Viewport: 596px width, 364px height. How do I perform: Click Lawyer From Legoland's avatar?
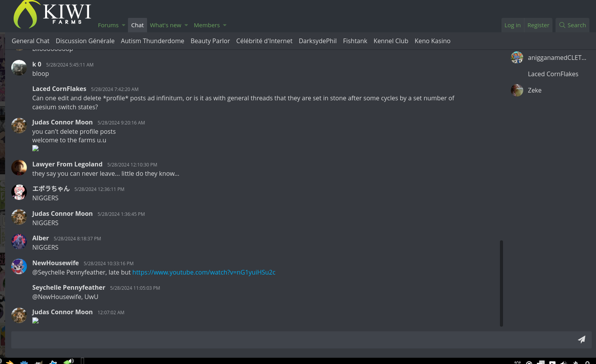tap(19, 168)
